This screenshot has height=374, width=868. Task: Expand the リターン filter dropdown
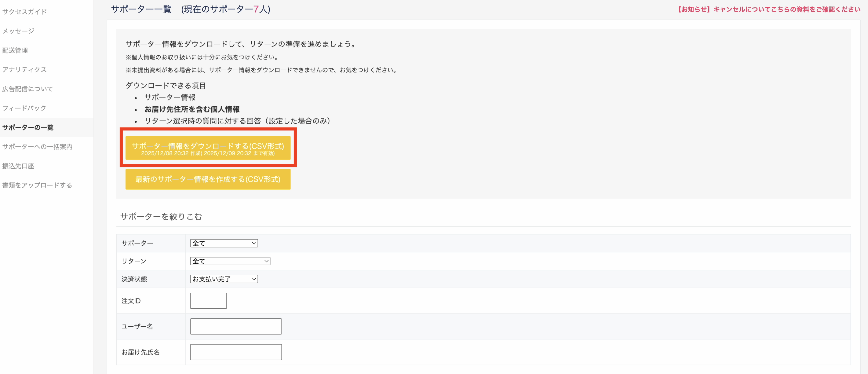tap(230, 261)
